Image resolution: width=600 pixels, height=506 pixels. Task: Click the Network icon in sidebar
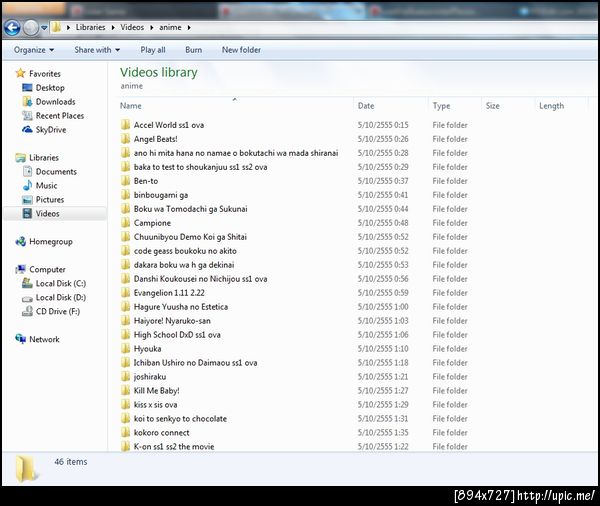[21, 339]
